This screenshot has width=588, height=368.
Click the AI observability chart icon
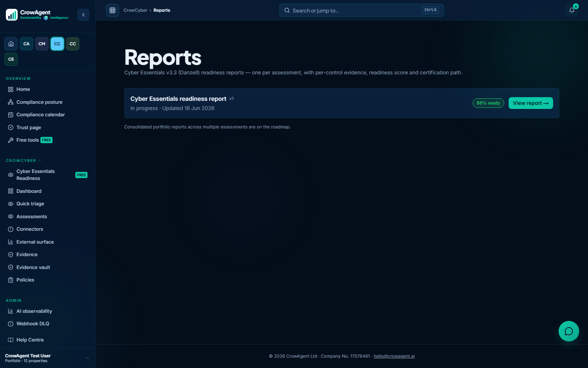tap(11, 311)
